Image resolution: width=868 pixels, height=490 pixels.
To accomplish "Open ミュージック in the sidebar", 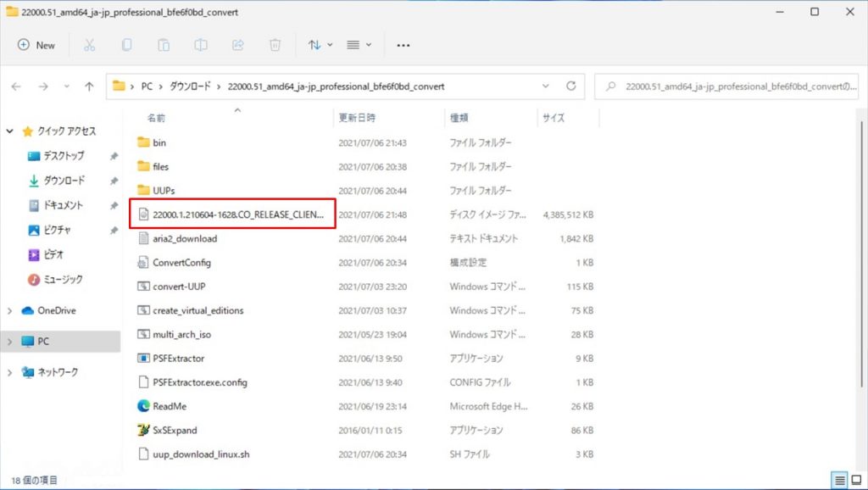I will coord(63,279).
